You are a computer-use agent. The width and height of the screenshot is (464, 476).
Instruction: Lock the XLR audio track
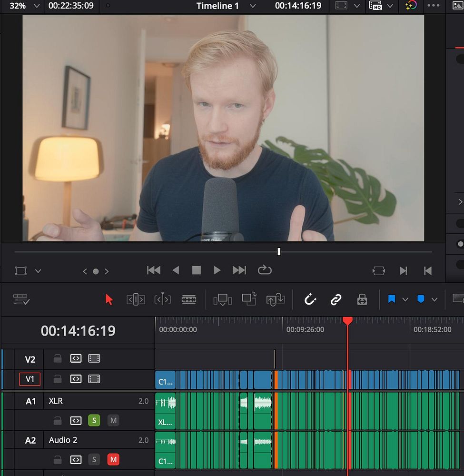tap(58, 421)
